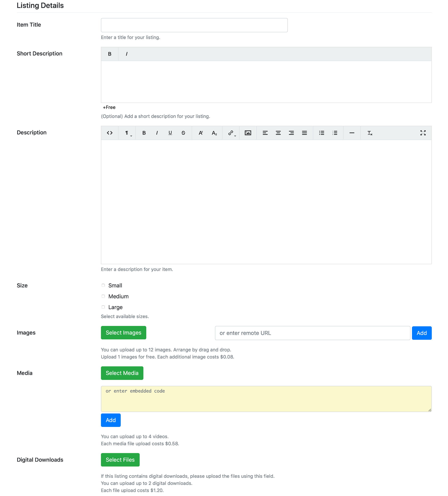
Task: Check the Small size checkbox
Action: (103, 285)
